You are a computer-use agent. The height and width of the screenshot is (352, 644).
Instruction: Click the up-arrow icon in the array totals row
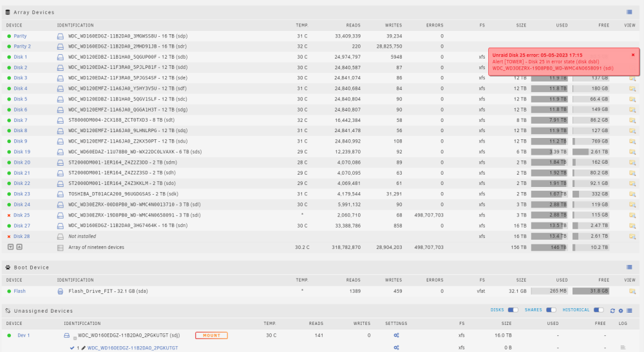[19, 247]
